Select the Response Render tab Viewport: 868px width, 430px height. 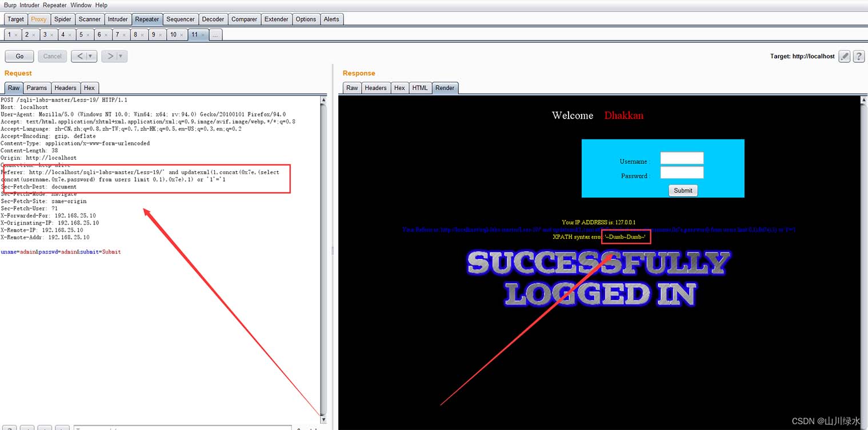click(445, 87)
